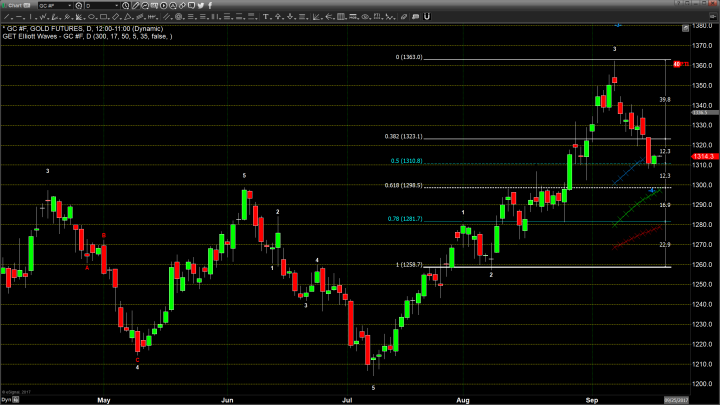Screen dimensions: 720x405
Task: Select the regression channel hatched tool
Action: 140,17
